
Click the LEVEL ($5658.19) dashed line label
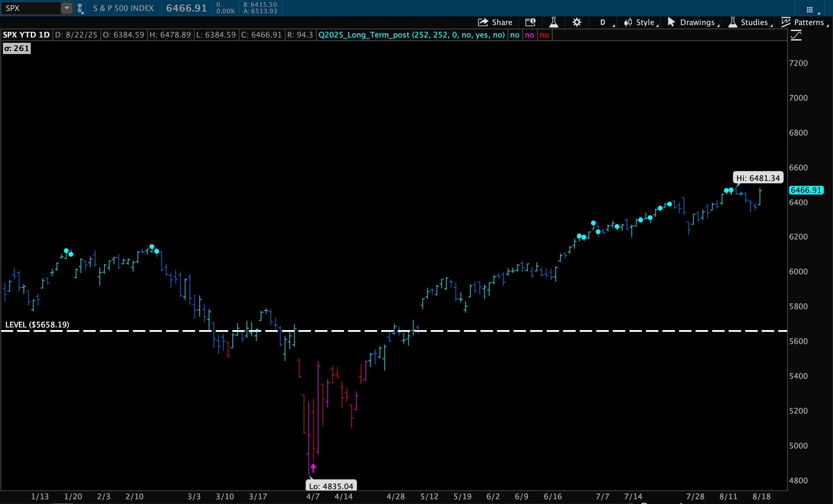pyautogui.click(x=37, y=324)
